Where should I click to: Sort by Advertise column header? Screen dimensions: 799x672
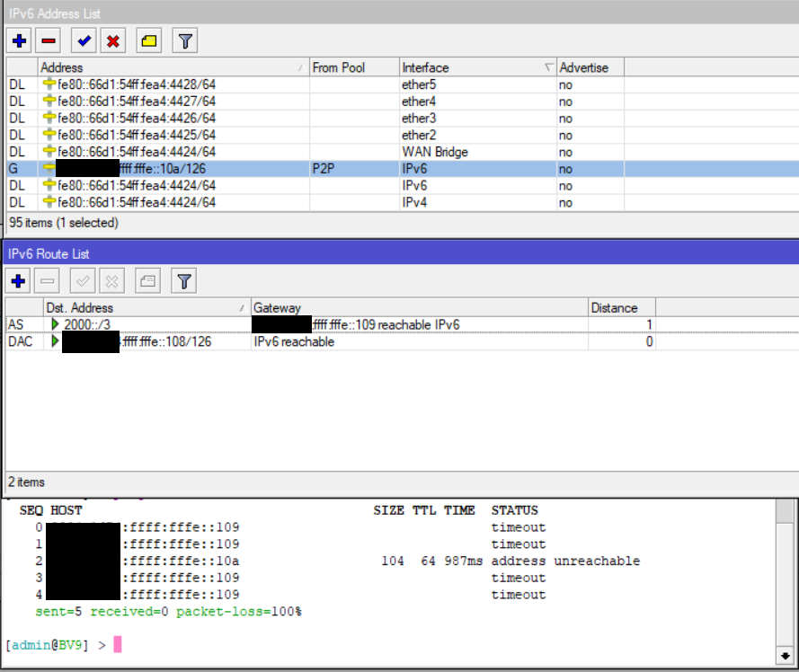pos(590,67)
